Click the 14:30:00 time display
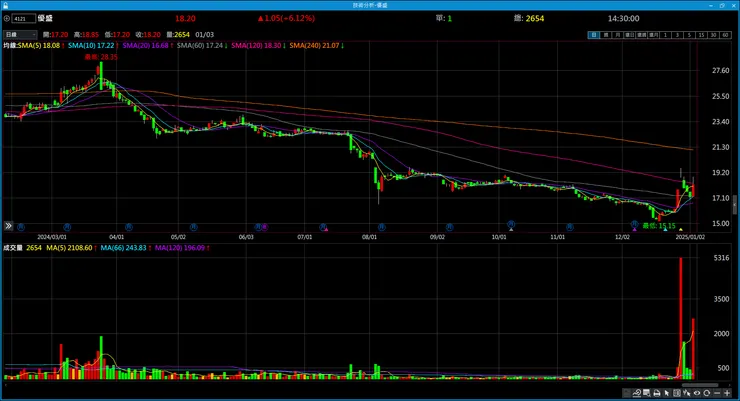This screenshot has height=401, width=740. pyautogui.click(x=623, y=18)
